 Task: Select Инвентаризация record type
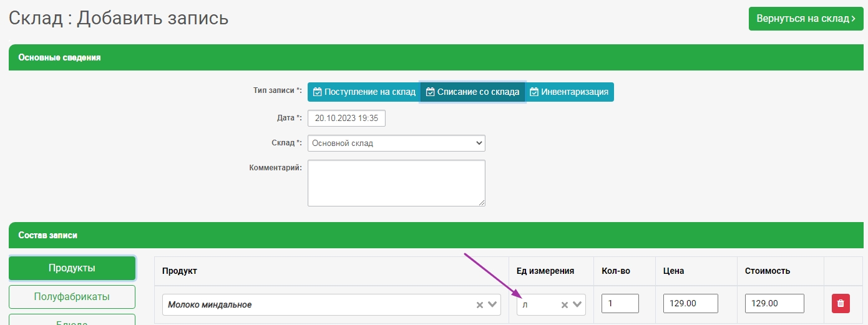tap(569, 92)
